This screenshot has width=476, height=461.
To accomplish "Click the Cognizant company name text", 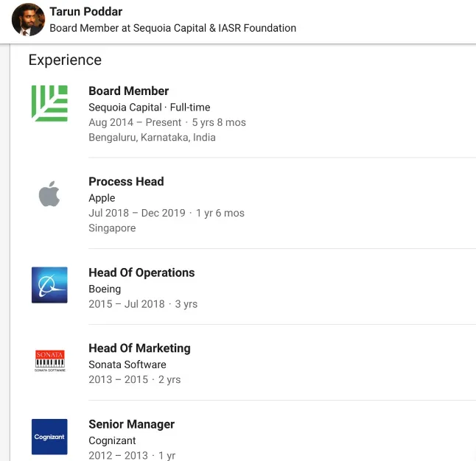I will (x=112, y=440).
